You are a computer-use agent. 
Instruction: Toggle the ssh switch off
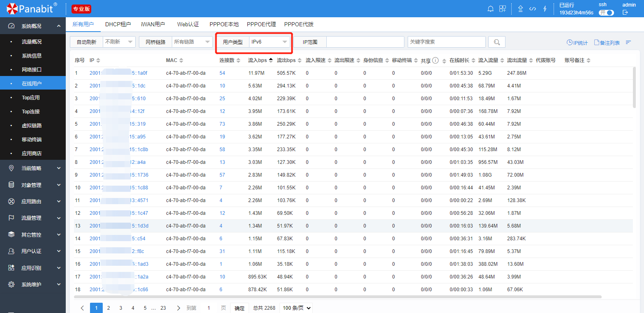click(606, 13)
